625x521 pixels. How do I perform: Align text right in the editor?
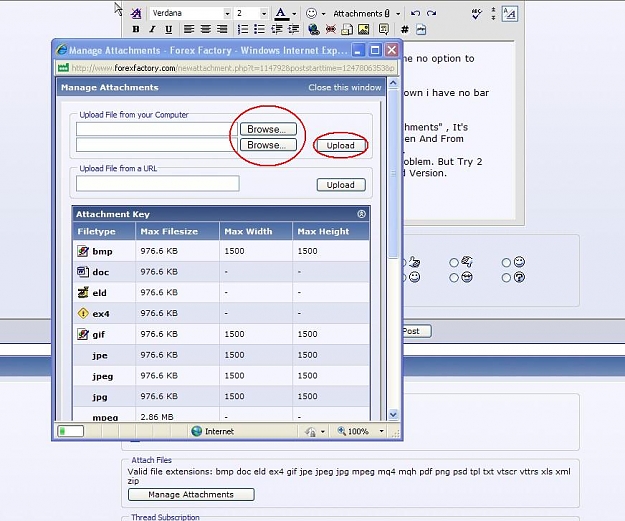(x=222, y=29)
